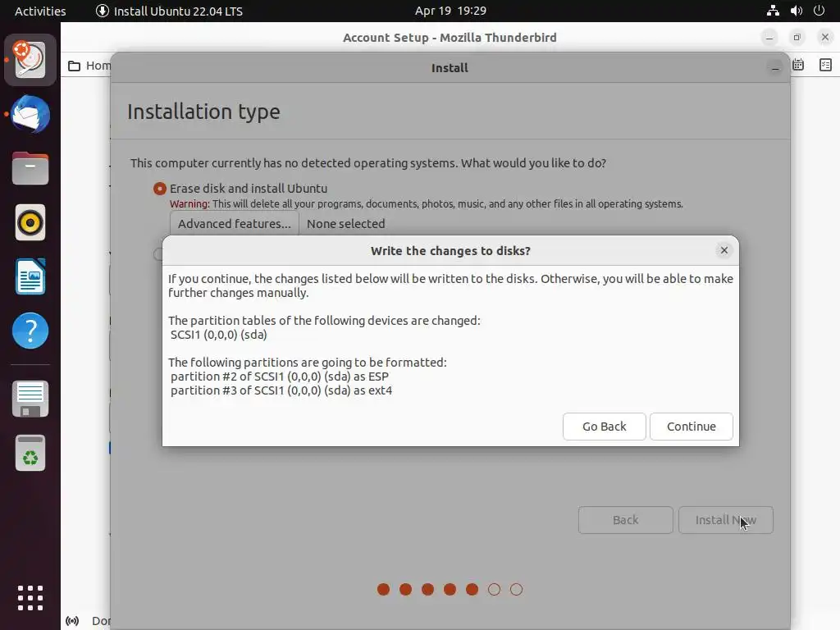Minimize the Install window
Image resolution: width=840 pixels, height=630 pixels.
774,68
